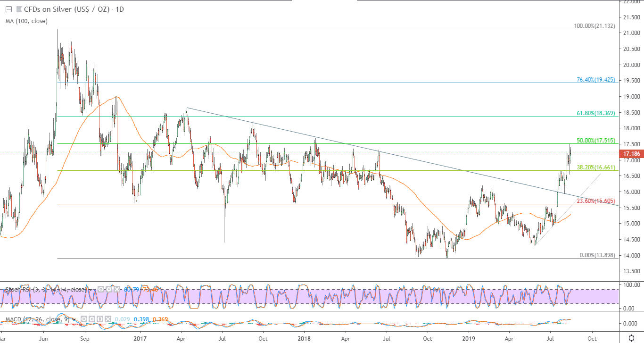Click the silver symbol flag icon

[19, 9]
